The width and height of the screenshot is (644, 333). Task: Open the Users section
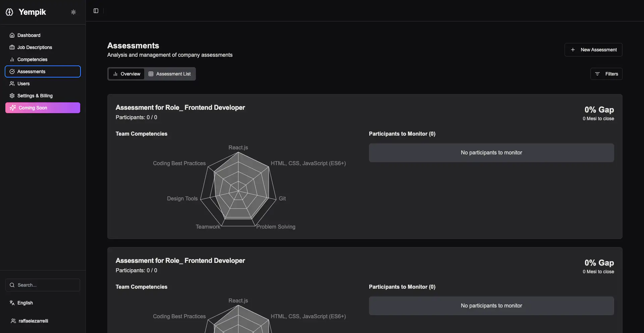click(x=23, y=84)
